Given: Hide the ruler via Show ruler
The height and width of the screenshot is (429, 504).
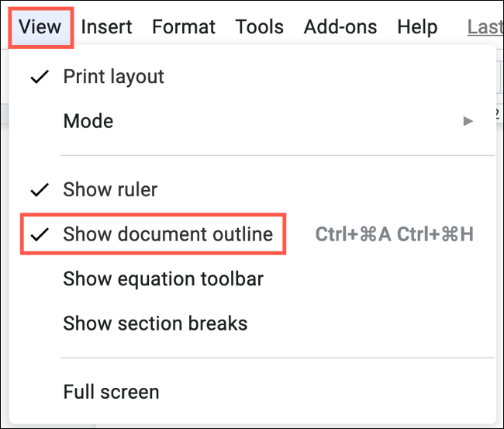Looking at the screenshot, I should pyautogui.click(x=110, y=189).
